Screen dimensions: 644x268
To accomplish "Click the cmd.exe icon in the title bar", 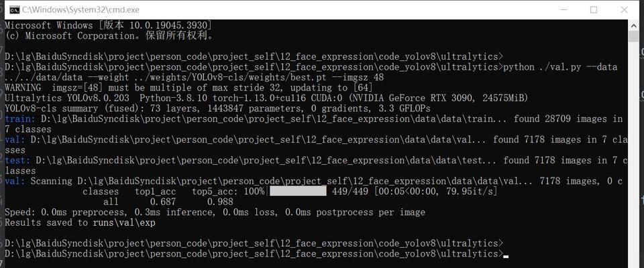I will coord(14,9).
